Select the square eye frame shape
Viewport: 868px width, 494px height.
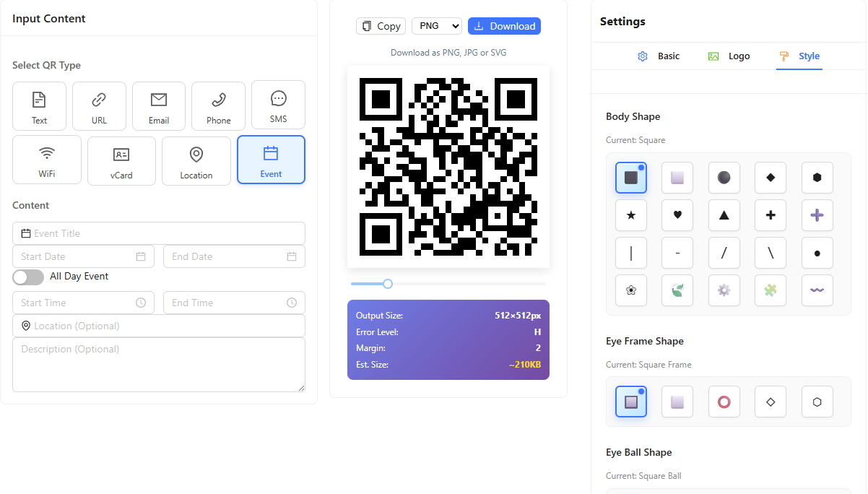(x=631, y=402)
